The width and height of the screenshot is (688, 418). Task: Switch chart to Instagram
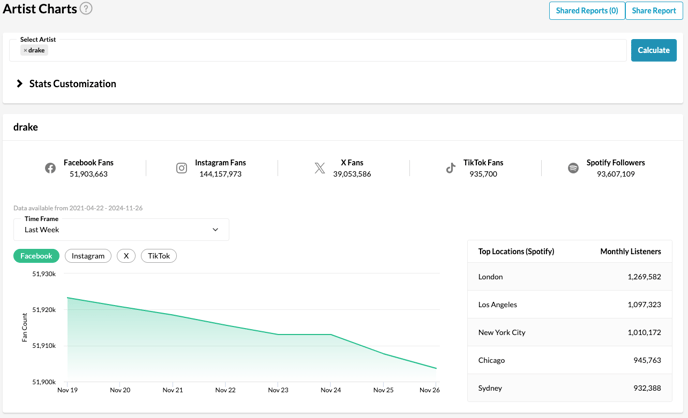pyautogui.click(x=88, y=256)
